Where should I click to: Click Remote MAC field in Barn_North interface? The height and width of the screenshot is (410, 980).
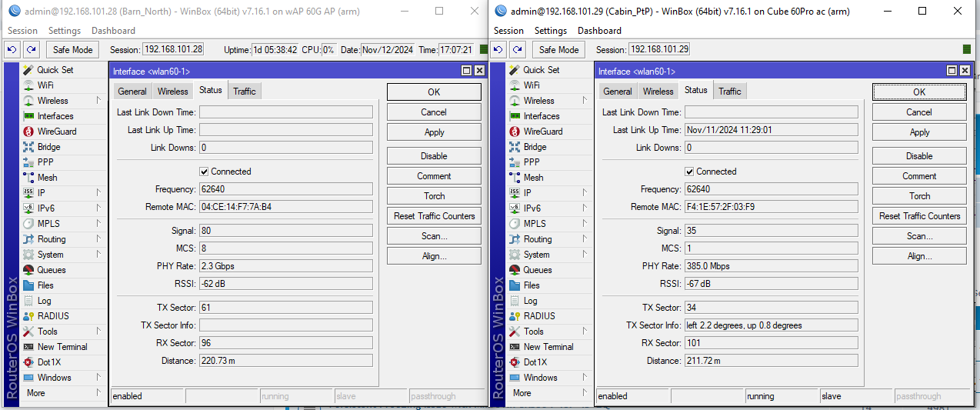(286, 207)
